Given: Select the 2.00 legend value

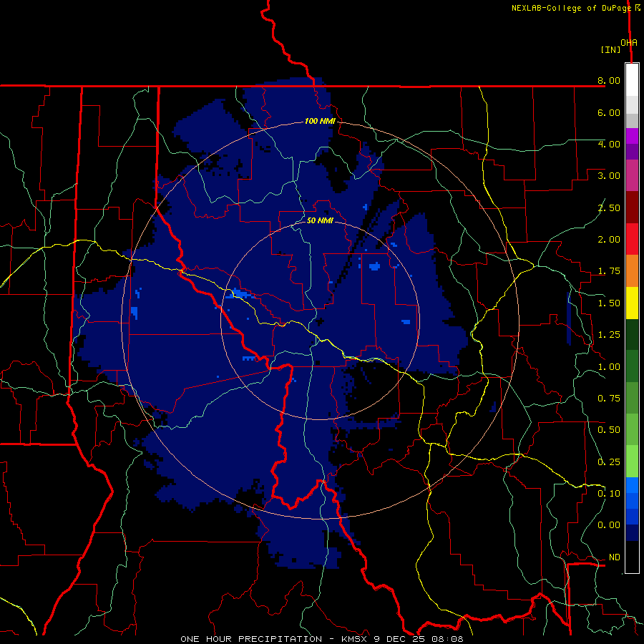Looking at the screenshot, I should (609, 240).
